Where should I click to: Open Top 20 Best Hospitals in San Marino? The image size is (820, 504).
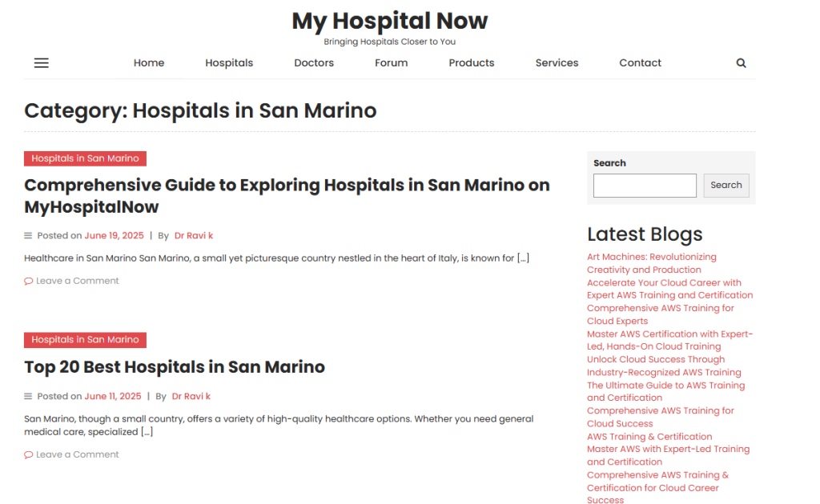tap(175, 367)
